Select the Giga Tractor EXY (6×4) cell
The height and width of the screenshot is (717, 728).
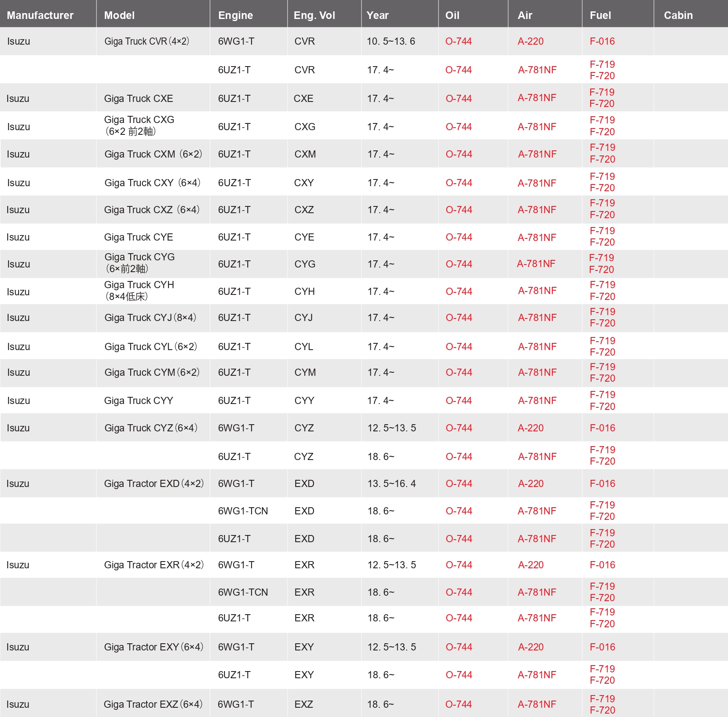pyautogui.click(x=154, y=647)
